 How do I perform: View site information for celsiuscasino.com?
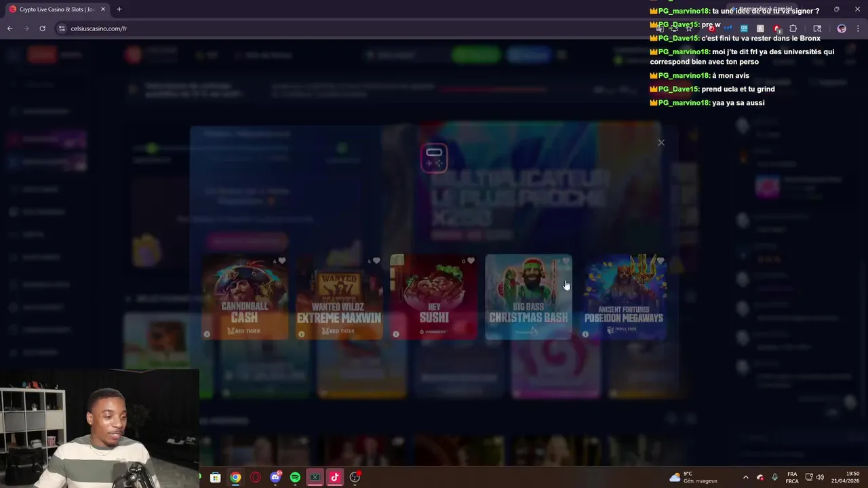[x=62, y=28]
